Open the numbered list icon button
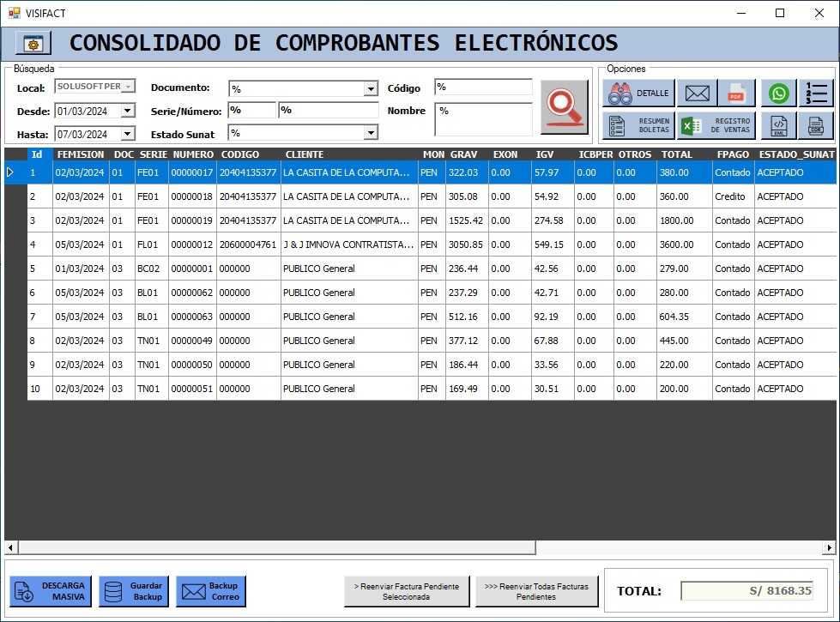Viewport: 840px width, 622px height. click(815, 94)
